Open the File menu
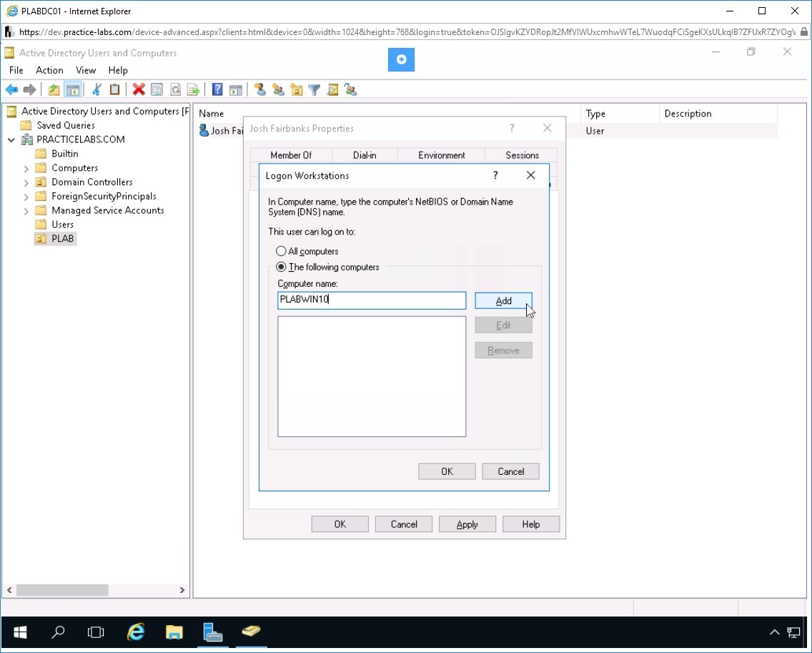812x653 pixels. (x=16, y=70)
